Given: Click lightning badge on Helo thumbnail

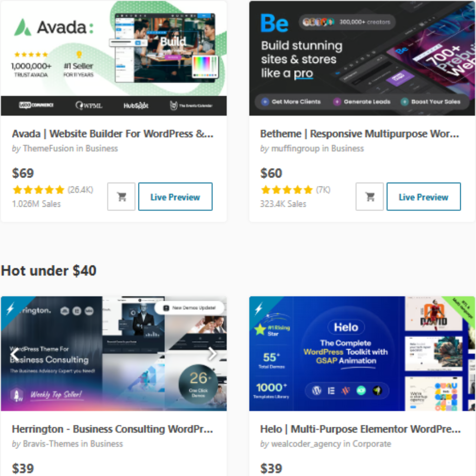Looking at the screenshot, I should 259,309.
